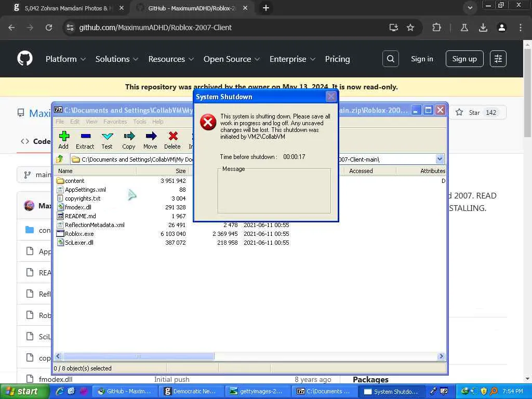This screenshot has height=399, width=532.
Task: Open the 7-Zip File menu
Action: (x=60, y=122)
